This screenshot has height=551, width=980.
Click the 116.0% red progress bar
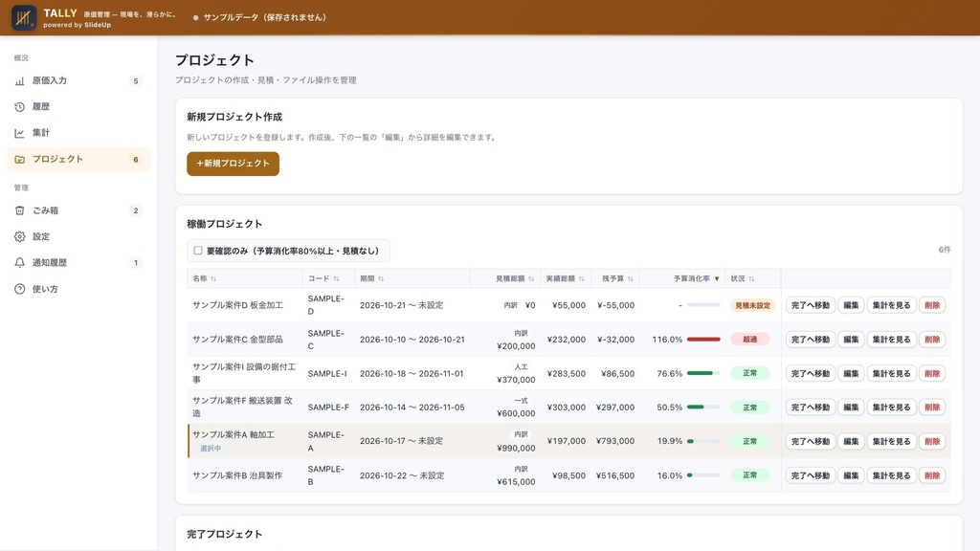click(x=703, y=340)
